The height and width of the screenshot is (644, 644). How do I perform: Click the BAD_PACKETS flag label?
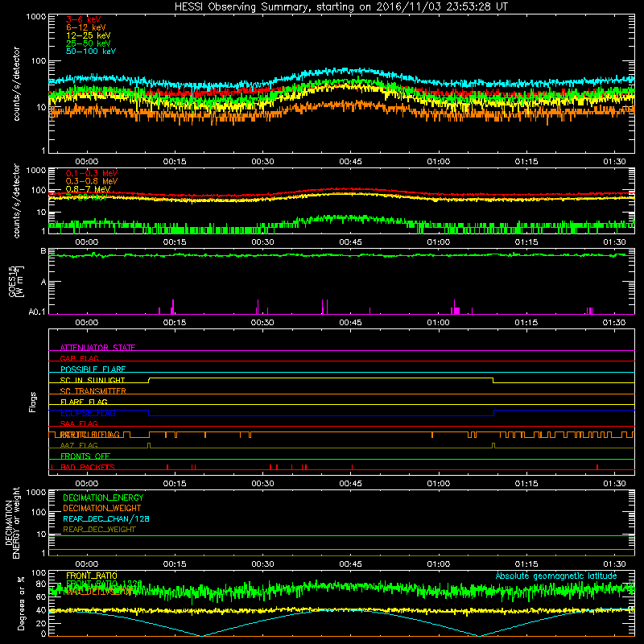88,467
